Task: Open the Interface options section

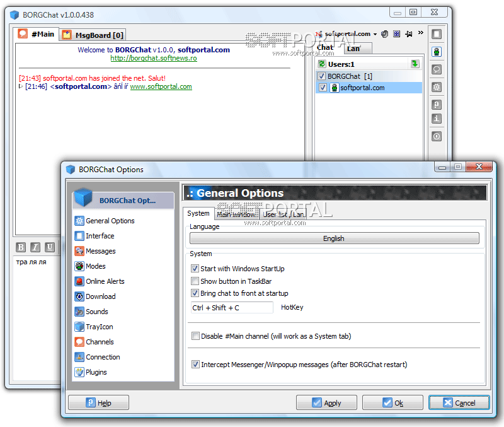Action: click(94, 236)
